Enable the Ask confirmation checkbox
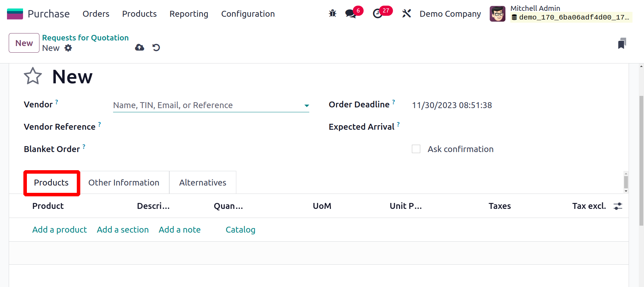 [416, 149]
